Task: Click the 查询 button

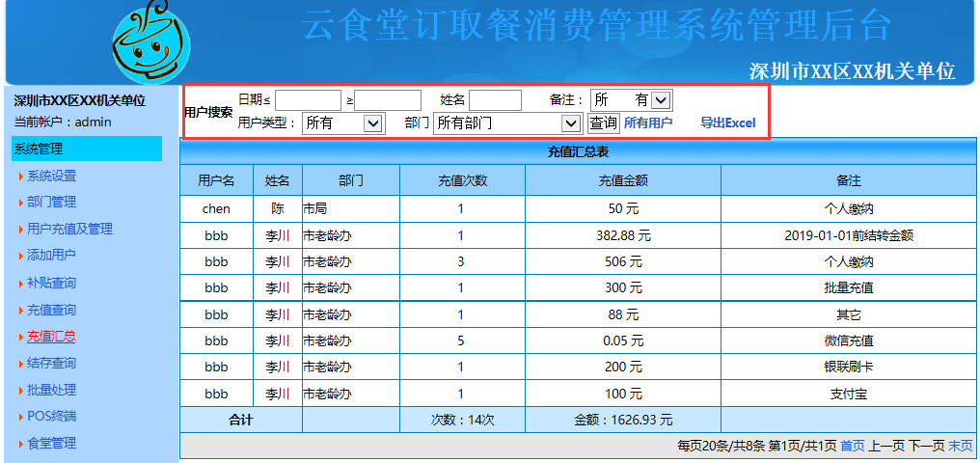Action: click(604, 123)
